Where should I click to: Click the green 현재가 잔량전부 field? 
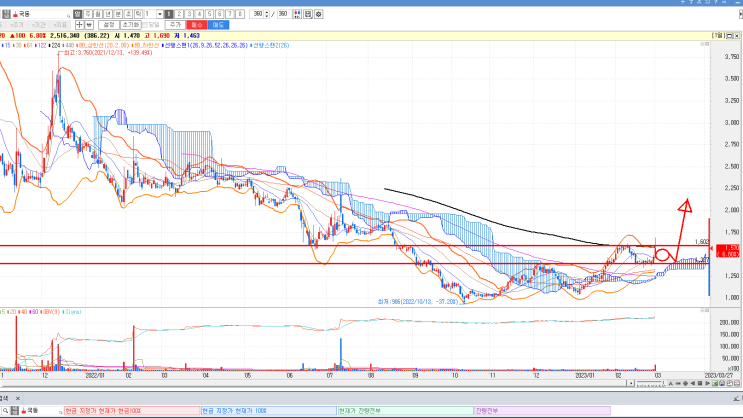(x=405, y=410)
